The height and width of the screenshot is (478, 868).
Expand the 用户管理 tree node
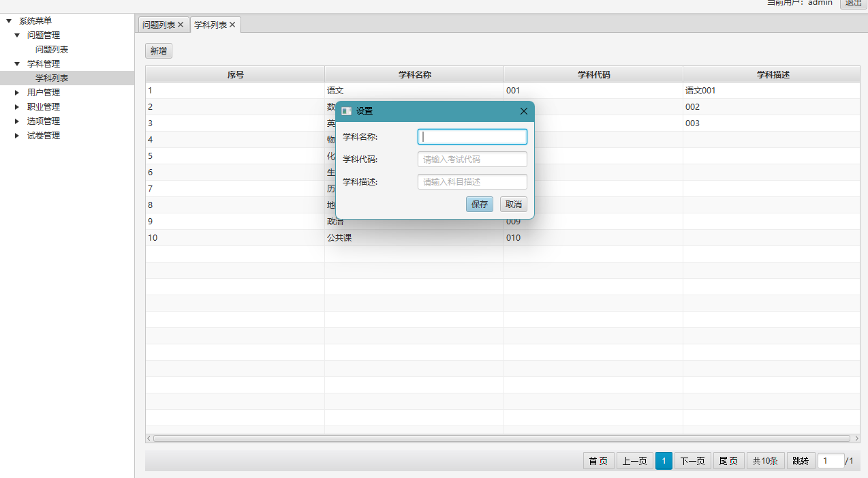tap(17, 93)
